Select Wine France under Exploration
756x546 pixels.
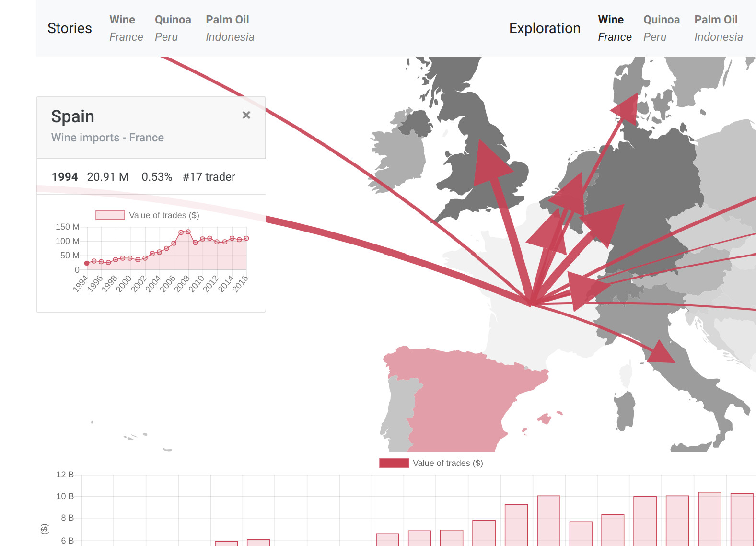coord(615,28)
